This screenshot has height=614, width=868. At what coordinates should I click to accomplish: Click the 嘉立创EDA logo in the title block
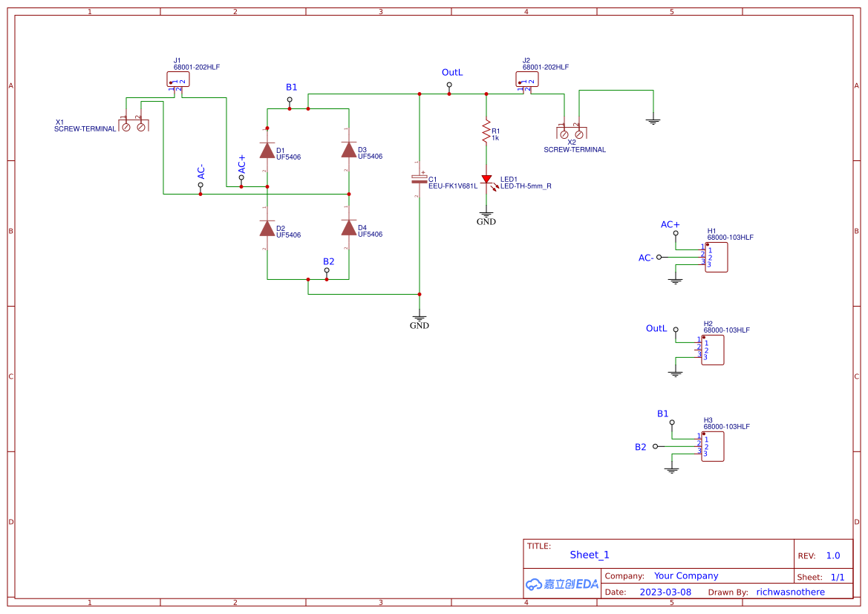click(x=561, y=584)
